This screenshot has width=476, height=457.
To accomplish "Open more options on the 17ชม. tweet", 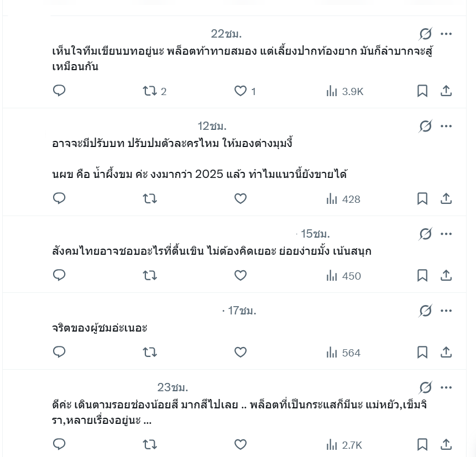I will point(446,311).
